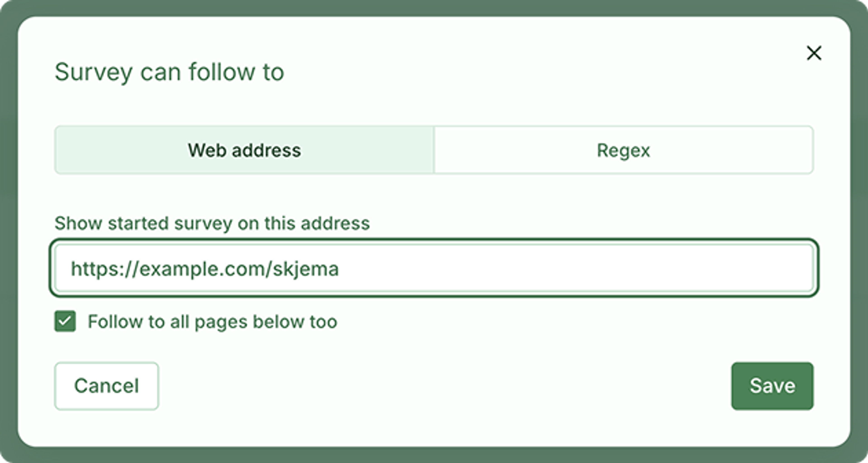This screenshot has height=463, width=868.
Task: Toggle the subpage follow checkbox
Action: [65, 321]
